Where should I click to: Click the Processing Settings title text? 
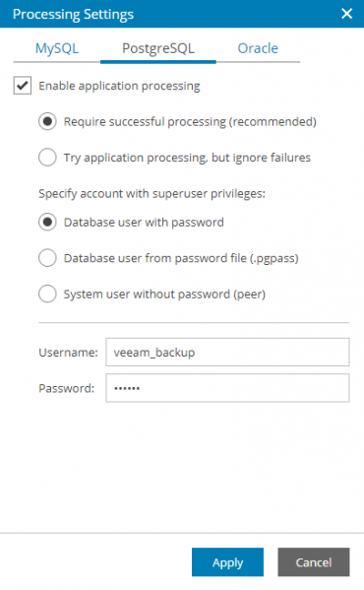pyautogui.click(x=73, y=15)
